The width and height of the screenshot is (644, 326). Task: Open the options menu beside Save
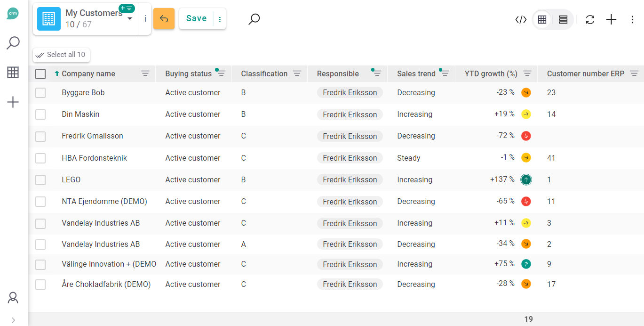click(220, 19)
